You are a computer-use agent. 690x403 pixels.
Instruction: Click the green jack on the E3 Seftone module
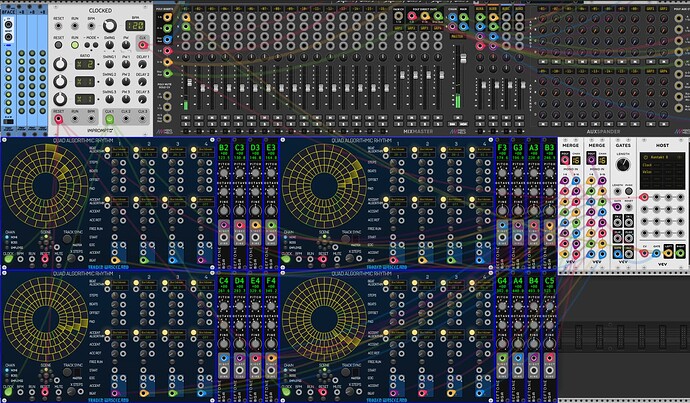pyautogui.click(x=271, y=225)
